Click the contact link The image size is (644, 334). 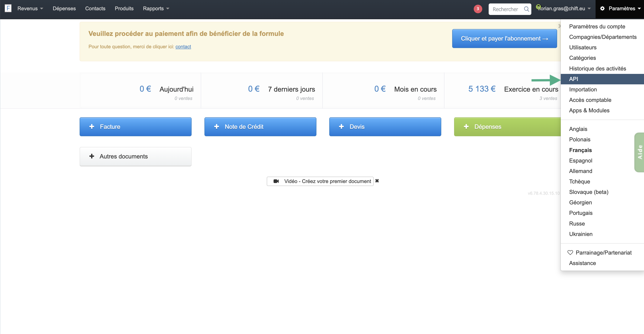[x=183, y=47]
